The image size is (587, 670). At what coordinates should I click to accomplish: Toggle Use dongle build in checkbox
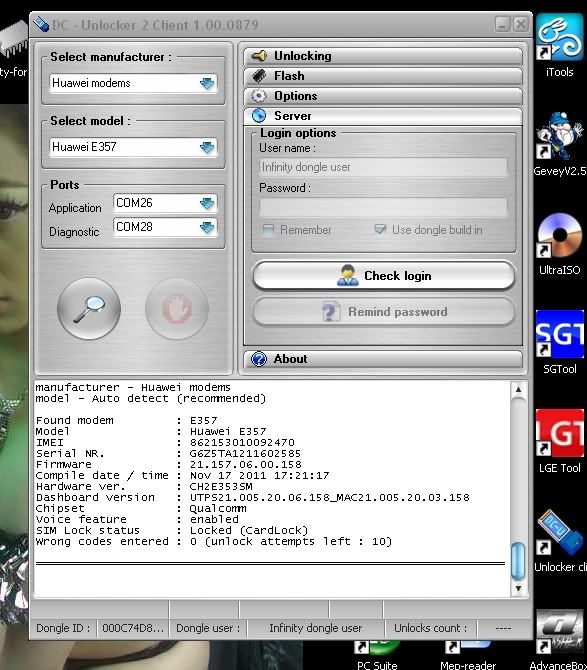[380, 230]
